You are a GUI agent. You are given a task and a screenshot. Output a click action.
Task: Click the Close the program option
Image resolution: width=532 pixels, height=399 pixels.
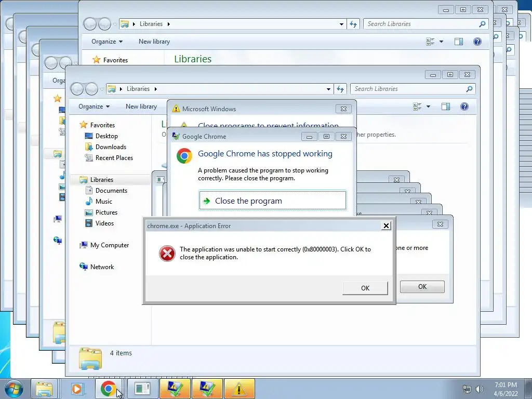(273, 201)
